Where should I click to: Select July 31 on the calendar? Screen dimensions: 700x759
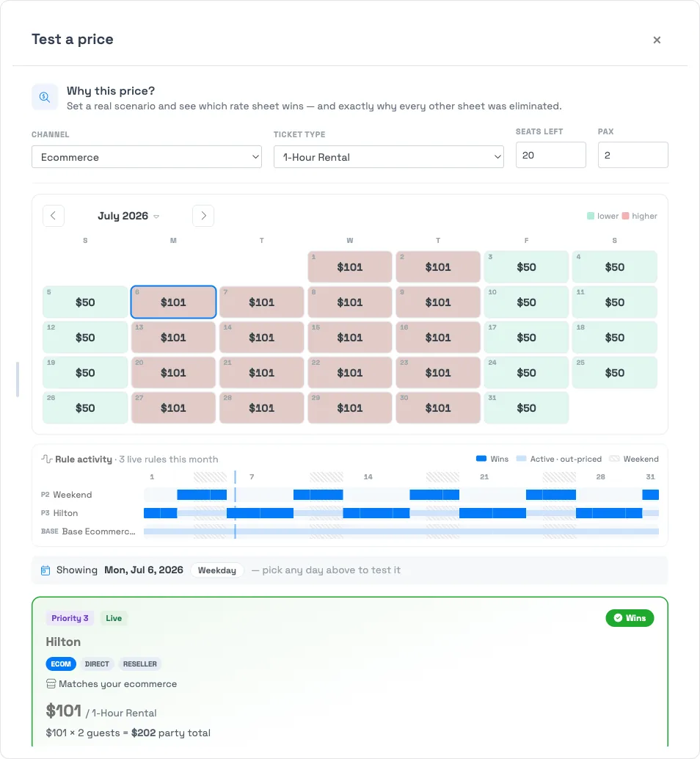click(526, 408)
